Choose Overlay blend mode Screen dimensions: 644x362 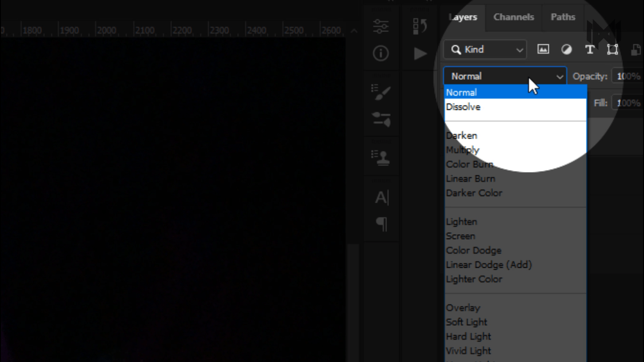pyautogui.click(x=515, y=308)
